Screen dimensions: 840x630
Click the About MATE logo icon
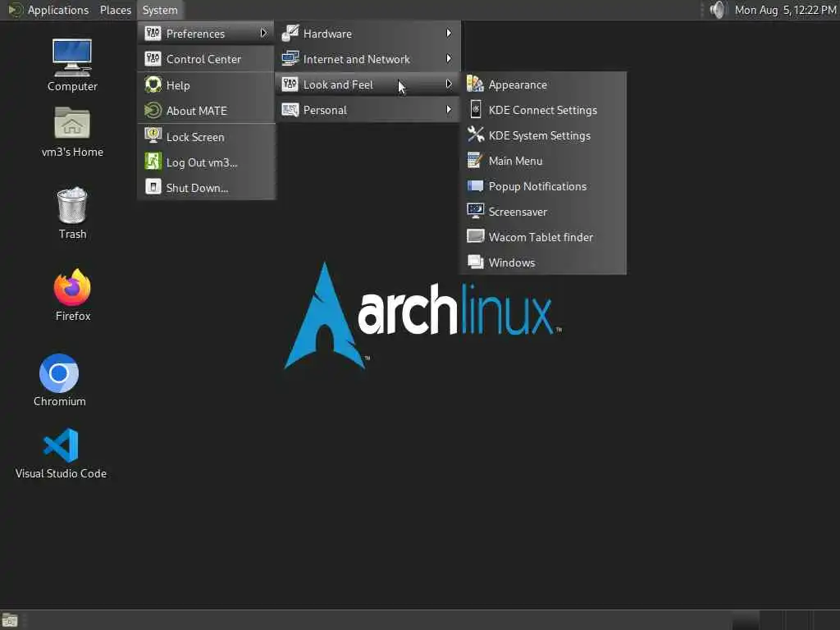click(x=153, y=111)
